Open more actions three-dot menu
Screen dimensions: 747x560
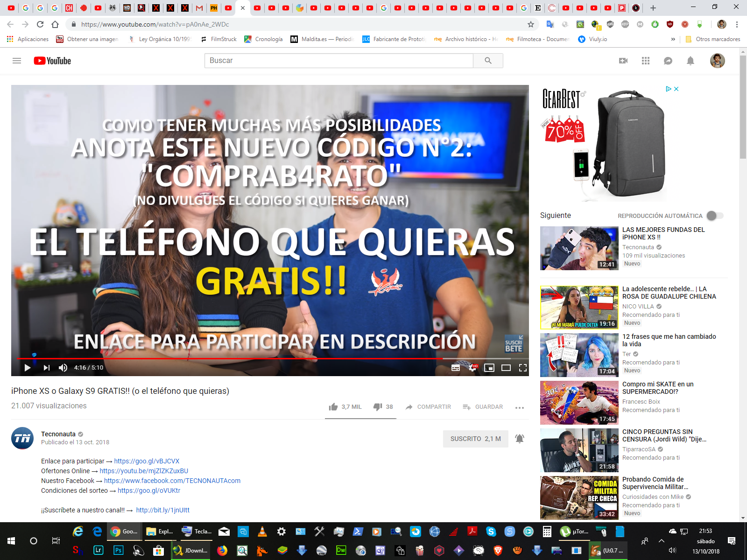(519, 407)
